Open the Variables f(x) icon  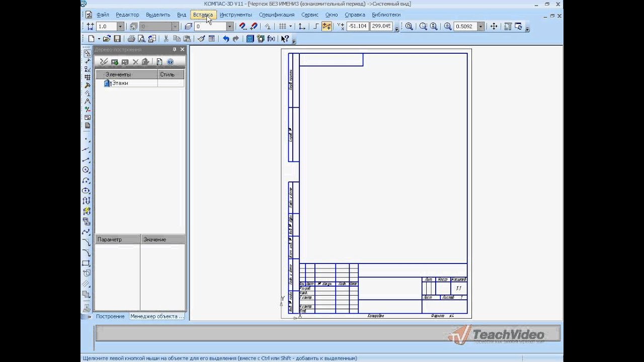coord(271,39)
